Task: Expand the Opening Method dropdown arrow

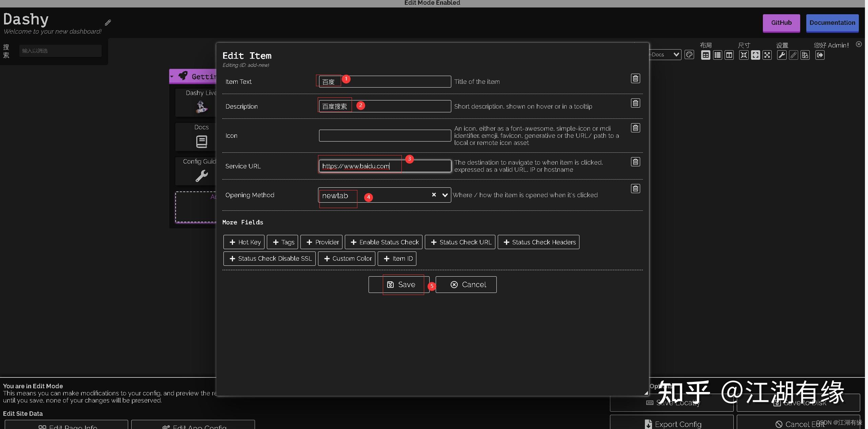Action: (445, 195)
